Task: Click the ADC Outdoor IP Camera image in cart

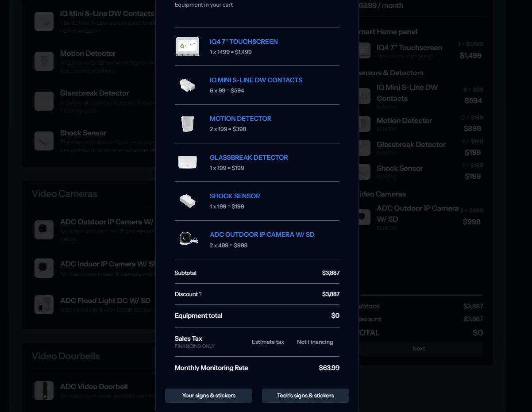Action: tap(188, 239)
